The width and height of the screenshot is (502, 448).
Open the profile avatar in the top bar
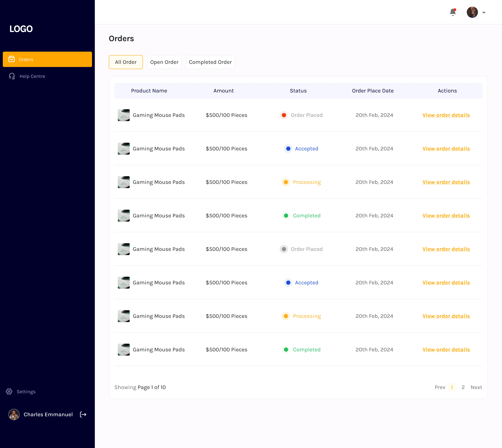472,12
